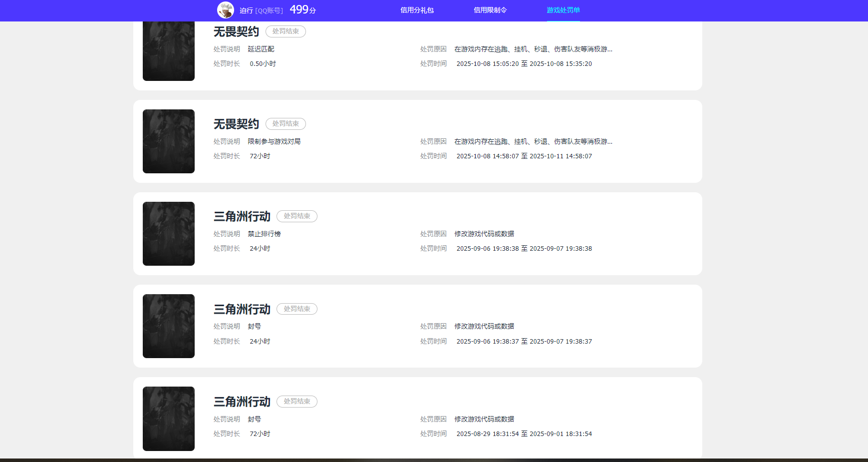Click the 0.50小时 duration value
Viewport: 868px width, 462px height.
263,64
